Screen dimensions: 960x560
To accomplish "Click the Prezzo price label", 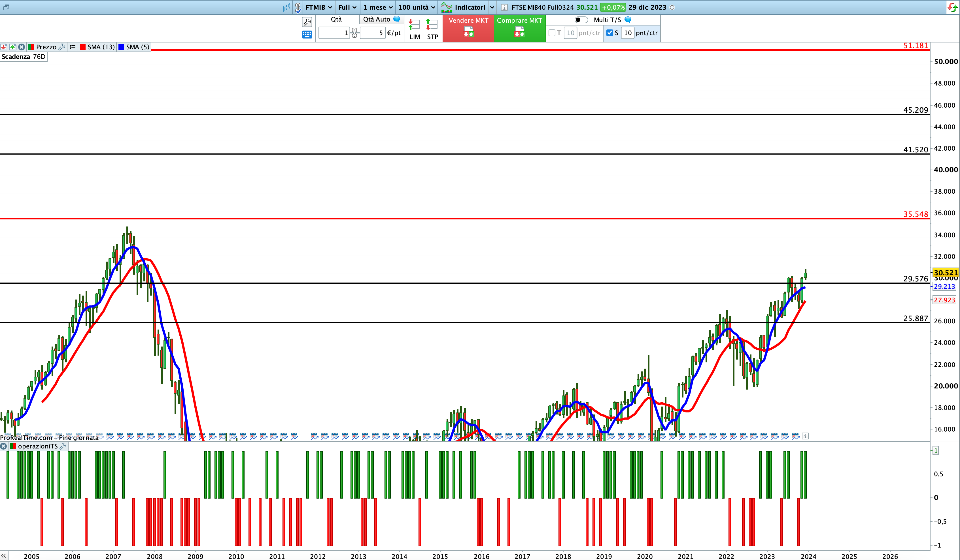I will (46, 47).
